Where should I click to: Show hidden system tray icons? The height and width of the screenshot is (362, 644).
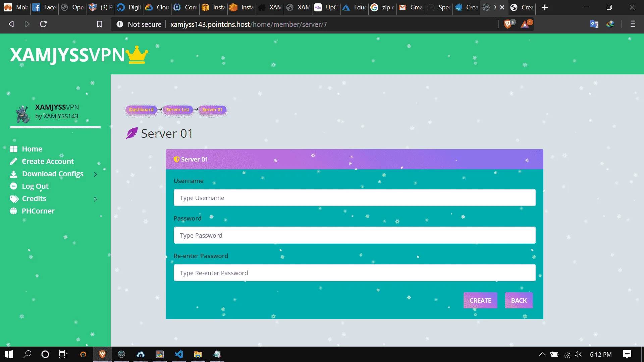(542, 354)
